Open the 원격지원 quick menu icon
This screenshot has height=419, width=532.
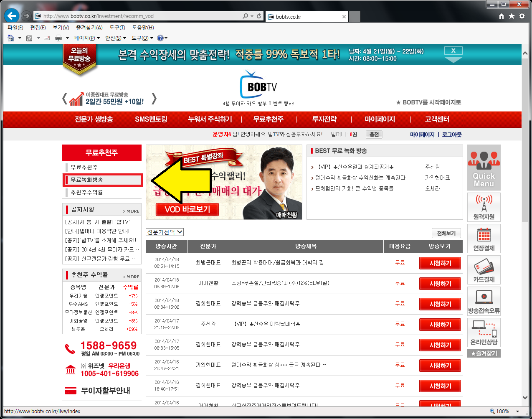pos(484,207)
